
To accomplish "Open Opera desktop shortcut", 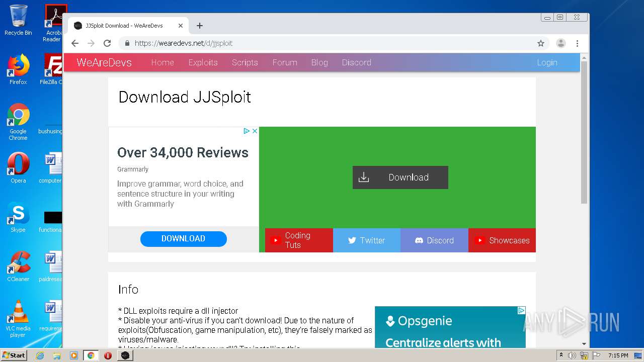I will pos(18,168).
